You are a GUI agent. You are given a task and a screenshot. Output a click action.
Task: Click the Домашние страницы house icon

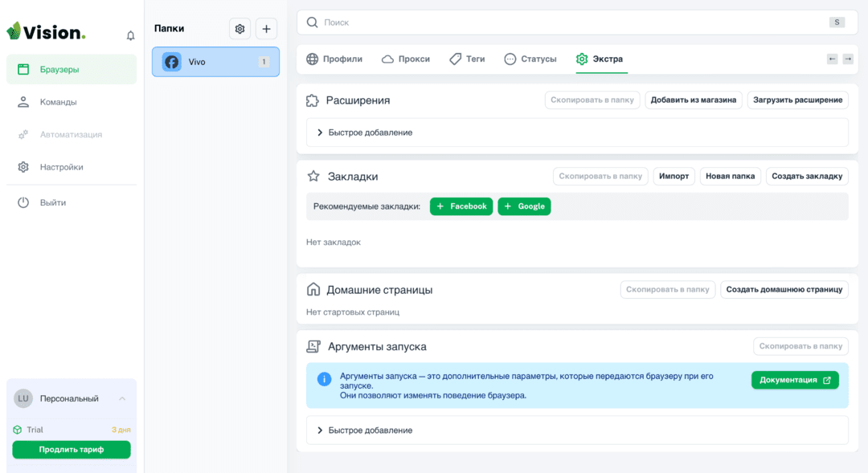[x=313, y=289]
